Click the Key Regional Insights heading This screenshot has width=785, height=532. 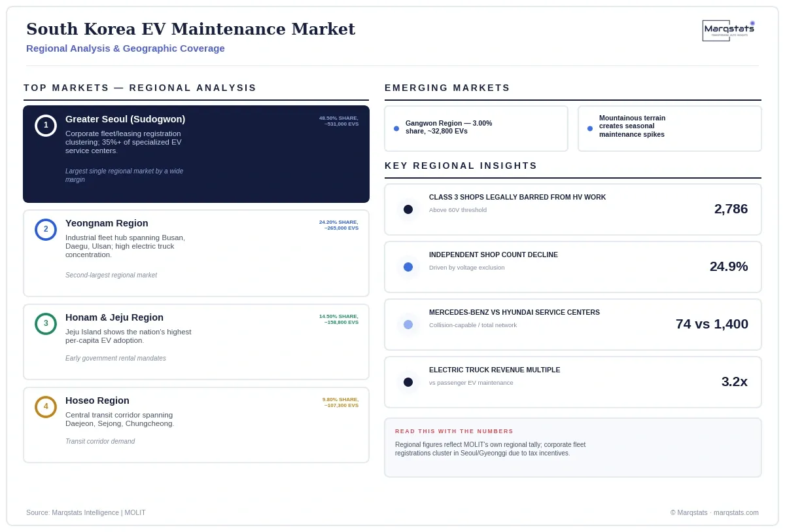coord(461,166)
